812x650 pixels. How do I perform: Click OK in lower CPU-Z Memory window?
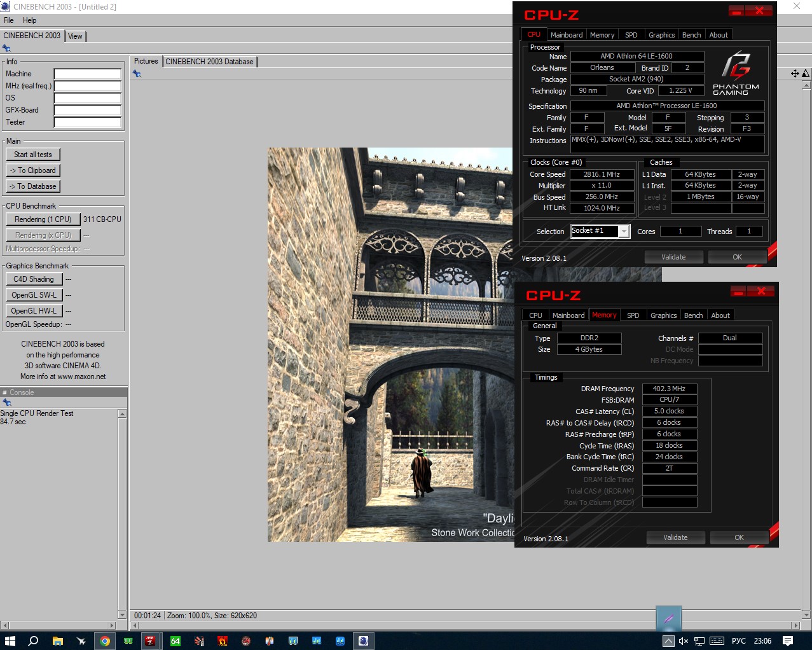[x=739, y=537]
